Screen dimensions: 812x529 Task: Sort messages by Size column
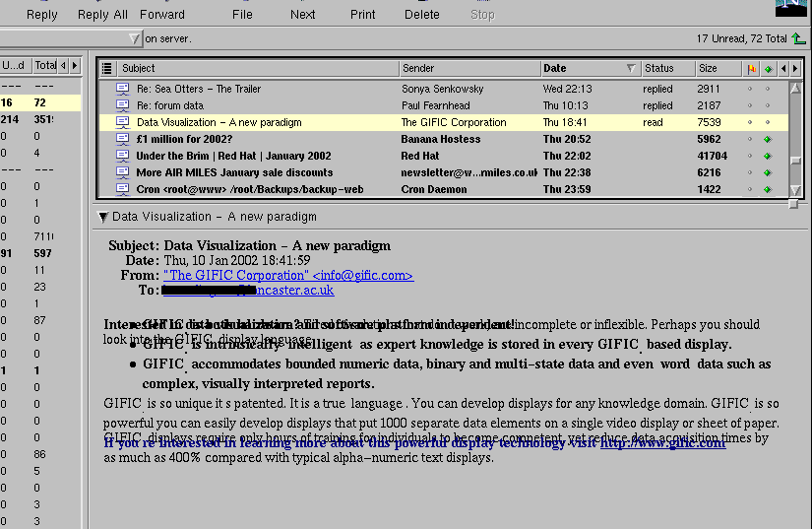click(x=718, y=68)
